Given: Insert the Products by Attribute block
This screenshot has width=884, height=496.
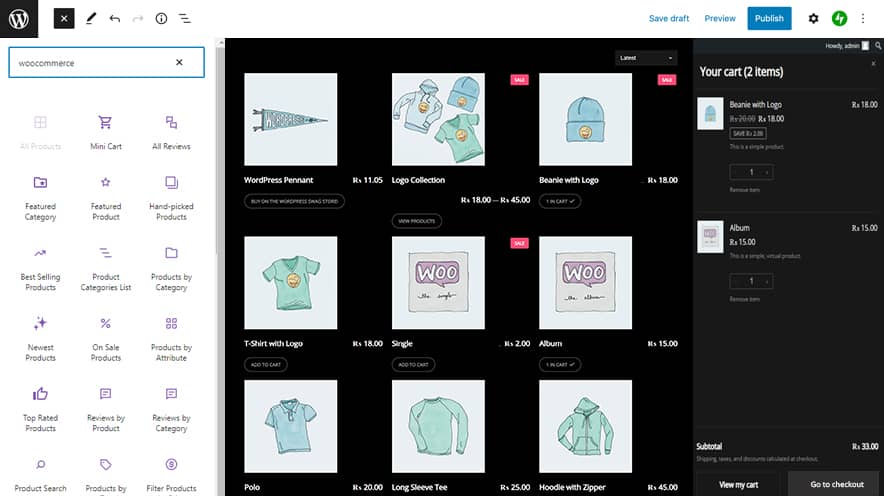Looking at the screenshot, I should point(171,339).
